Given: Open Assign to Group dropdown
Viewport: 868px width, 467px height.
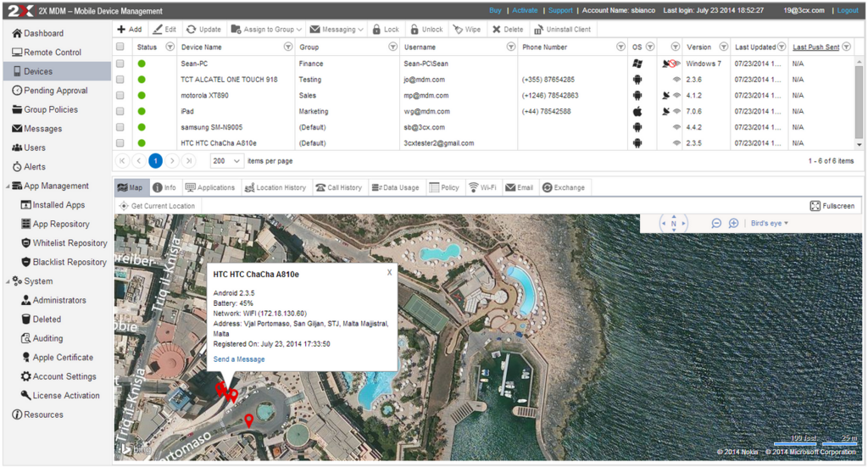Looking at the screenshot, I should point(266,30).
